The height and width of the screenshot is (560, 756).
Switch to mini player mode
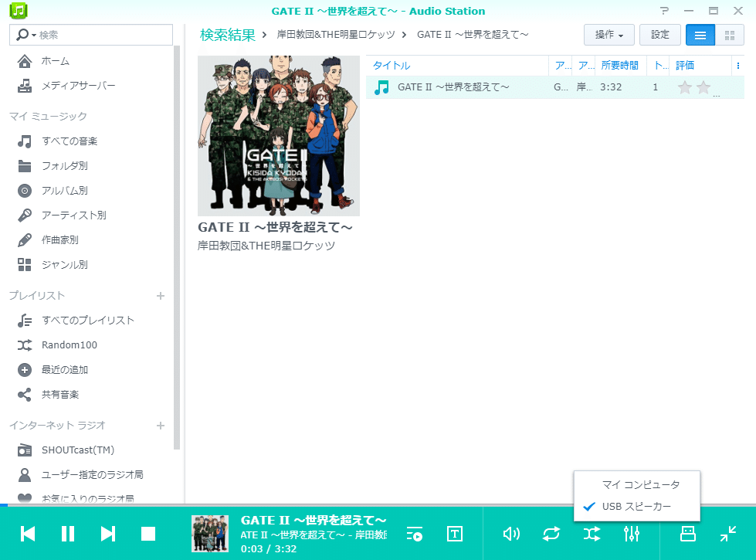click(728, 534)
